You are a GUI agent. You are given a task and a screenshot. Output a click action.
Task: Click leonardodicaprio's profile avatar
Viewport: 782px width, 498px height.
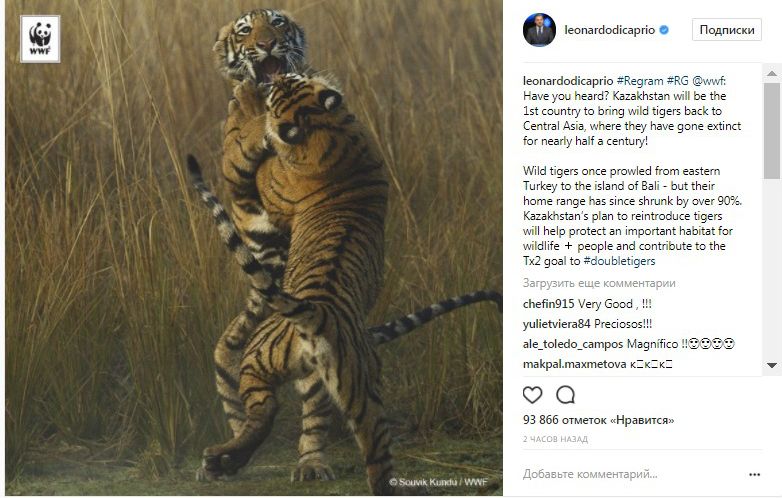click(539, 30)
